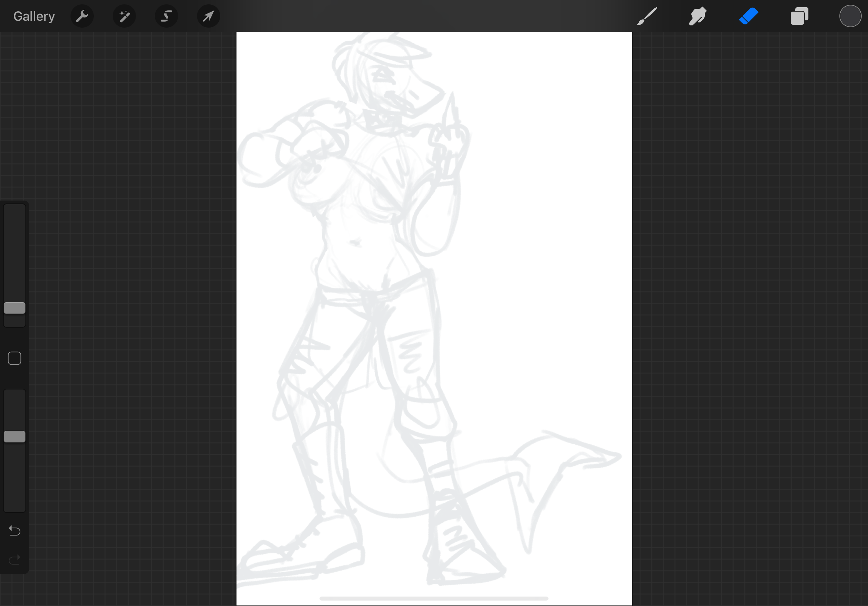Undo the last stroke
This screenshot has height=606, width=868.
[15, 531]
